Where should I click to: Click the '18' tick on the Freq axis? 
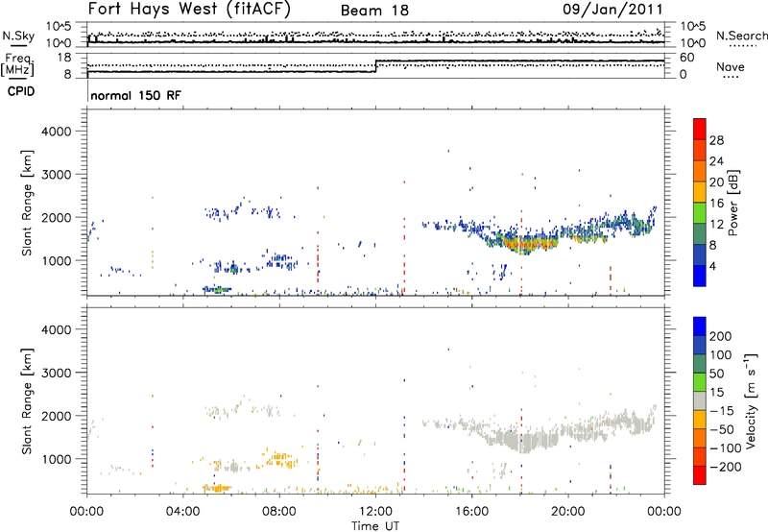click(x=63, y=58)
